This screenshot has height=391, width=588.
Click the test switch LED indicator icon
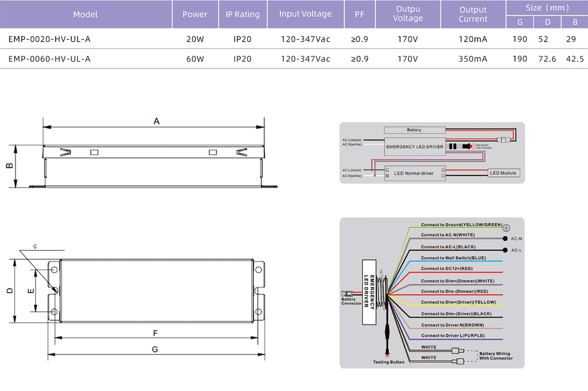tap(471, 146)
